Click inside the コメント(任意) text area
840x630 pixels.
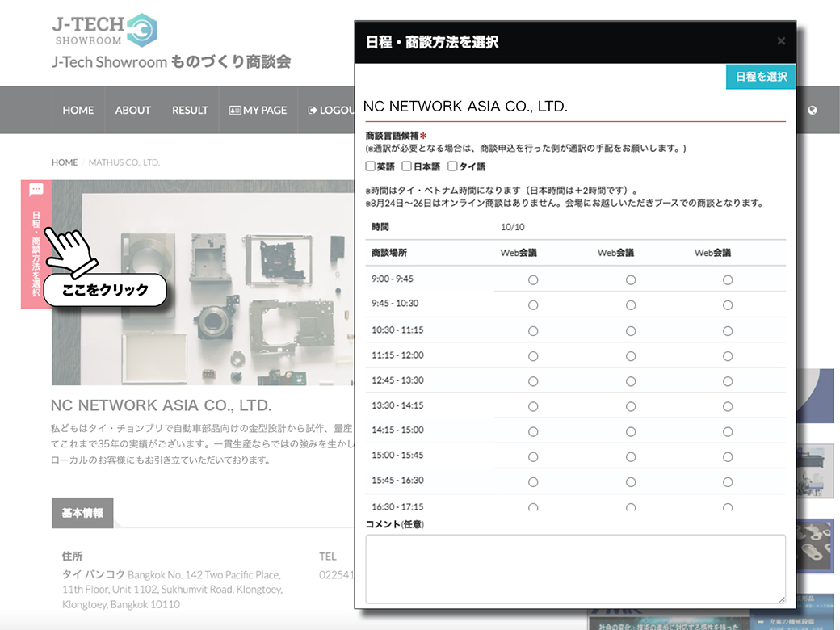[575, 569]
